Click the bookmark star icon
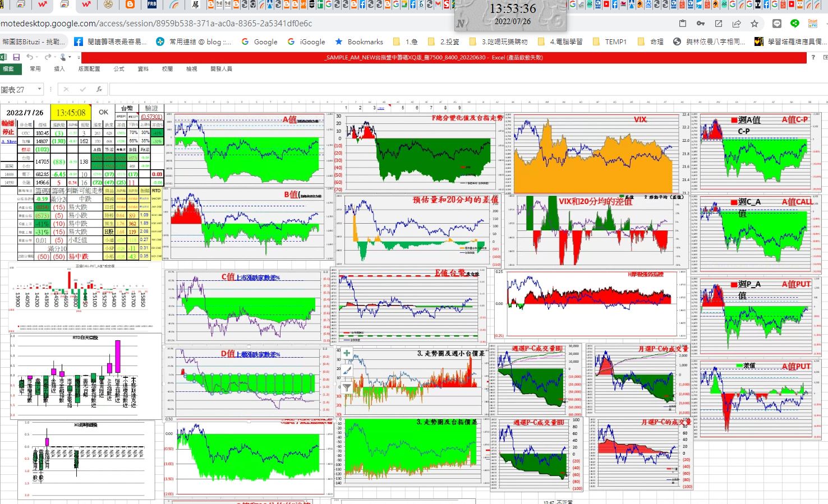The width and height of the screenshot is (828, 504). click(755, 24)
